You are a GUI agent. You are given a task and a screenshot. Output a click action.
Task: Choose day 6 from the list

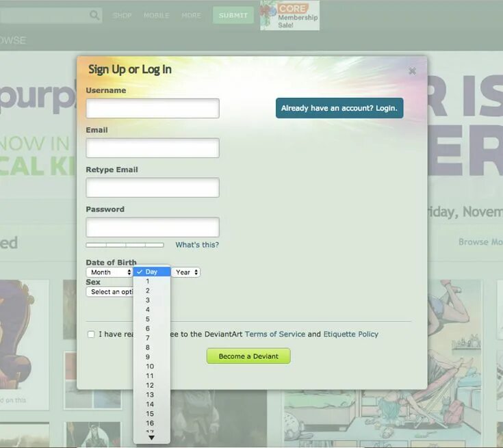(152, 328)
